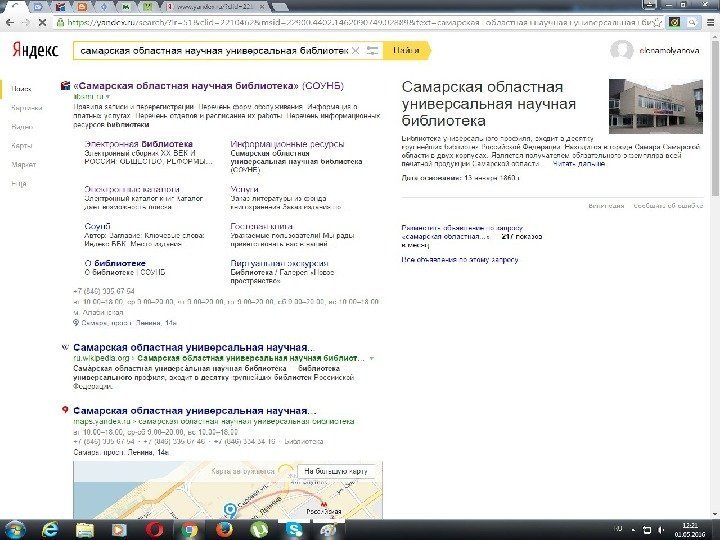The height and width of the screenshot is (540, 720).
Task: Open the account name next to the avatar
Action: coord(669,51)
